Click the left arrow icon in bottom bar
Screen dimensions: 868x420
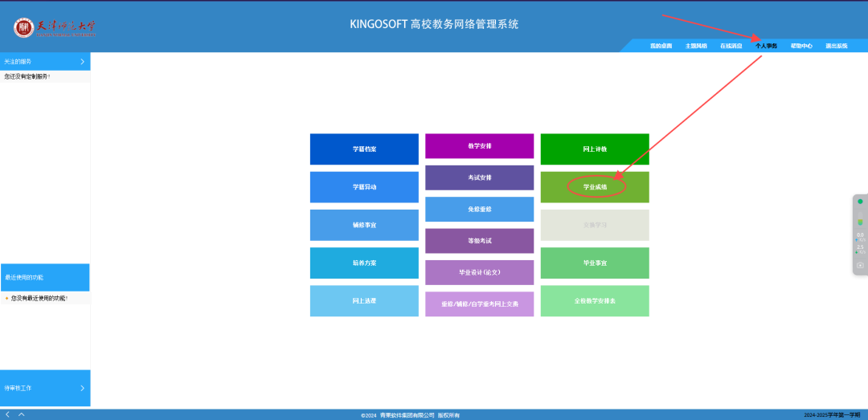pos(8,414)
